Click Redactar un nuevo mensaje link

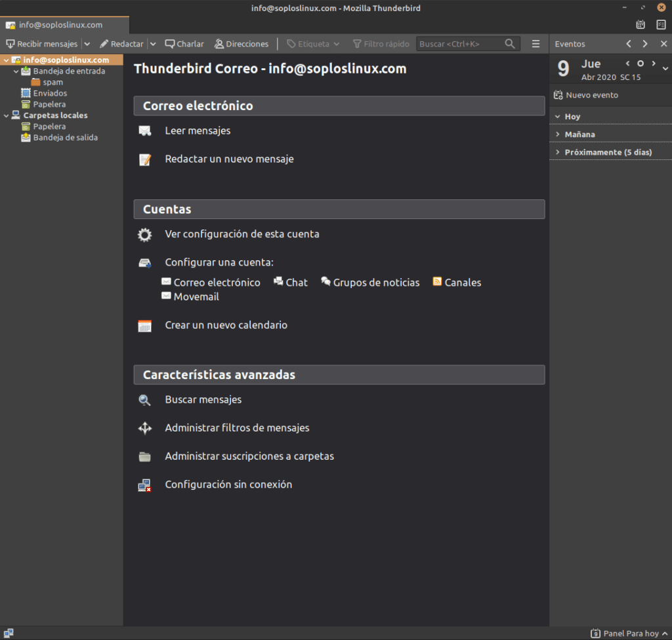[x=229, y=159]
